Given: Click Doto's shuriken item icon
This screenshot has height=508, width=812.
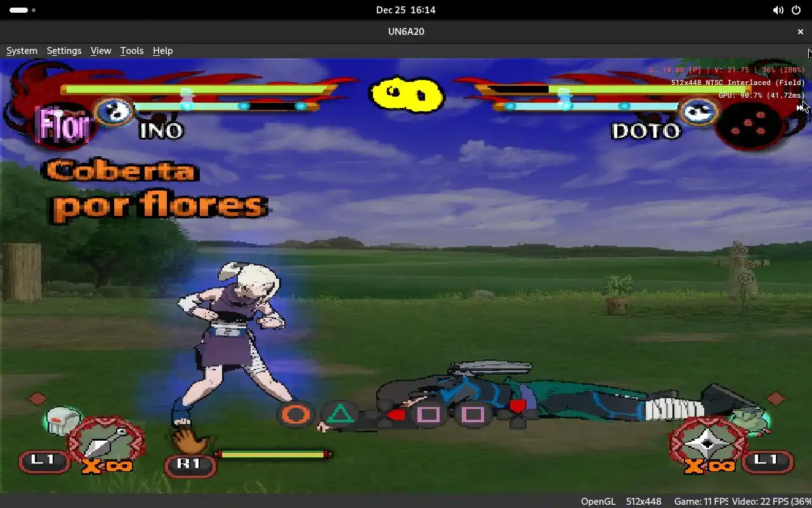Looking at the screenshot, I should coord(707,442).
